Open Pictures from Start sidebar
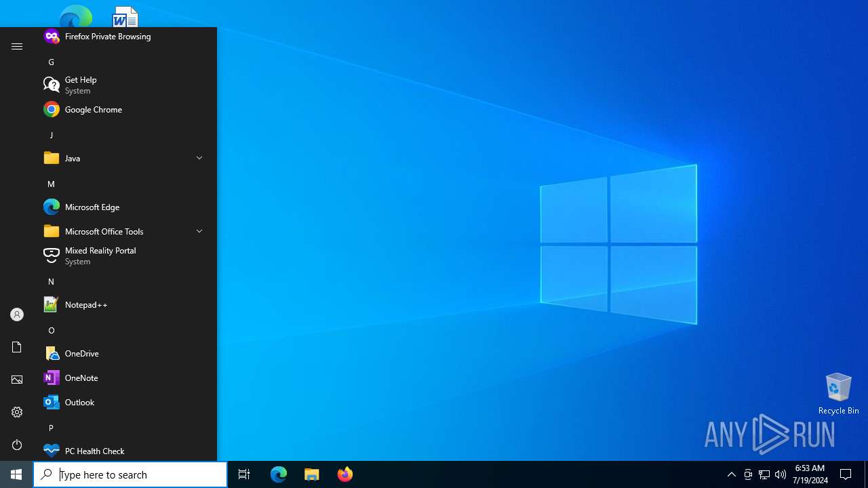The height and width of the screenshot is (488, 868). (17, 380)
